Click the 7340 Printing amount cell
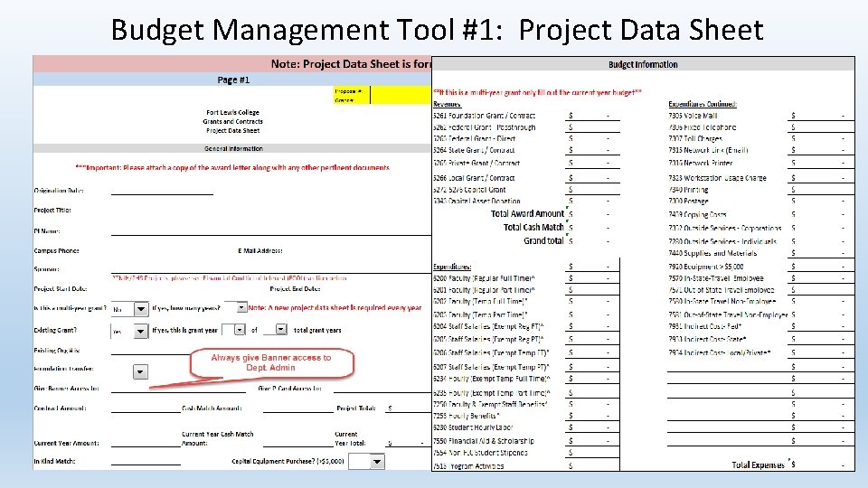Viewport: 868px width, 488px height. pyautogui.click(x=821, y=190)
